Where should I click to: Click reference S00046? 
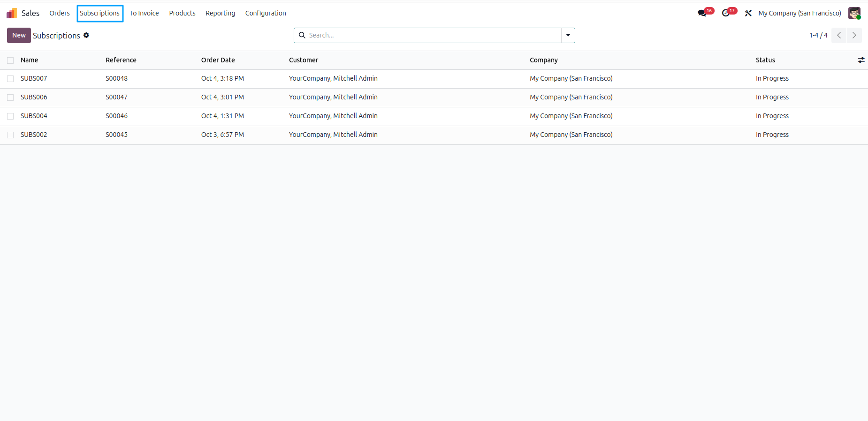[x=116, y=116]
